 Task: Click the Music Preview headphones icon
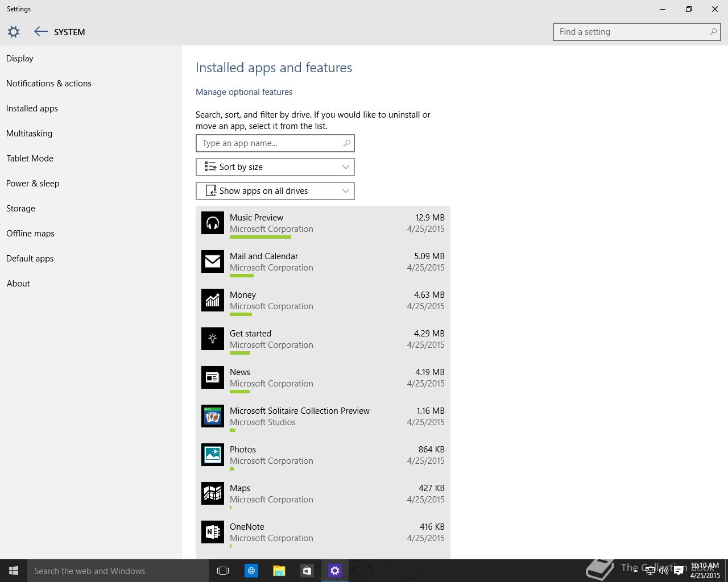click(213, 223)
